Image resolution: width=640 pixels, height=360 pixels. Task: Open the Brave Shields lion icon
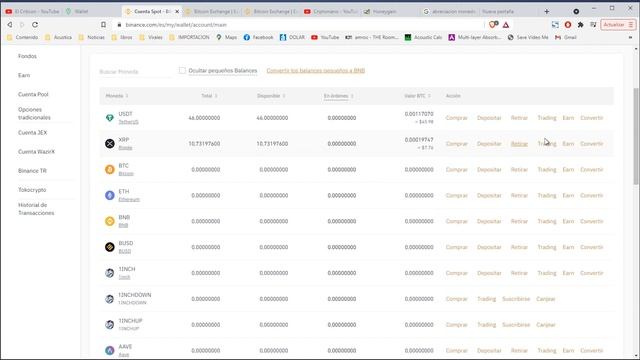[493, 25]
